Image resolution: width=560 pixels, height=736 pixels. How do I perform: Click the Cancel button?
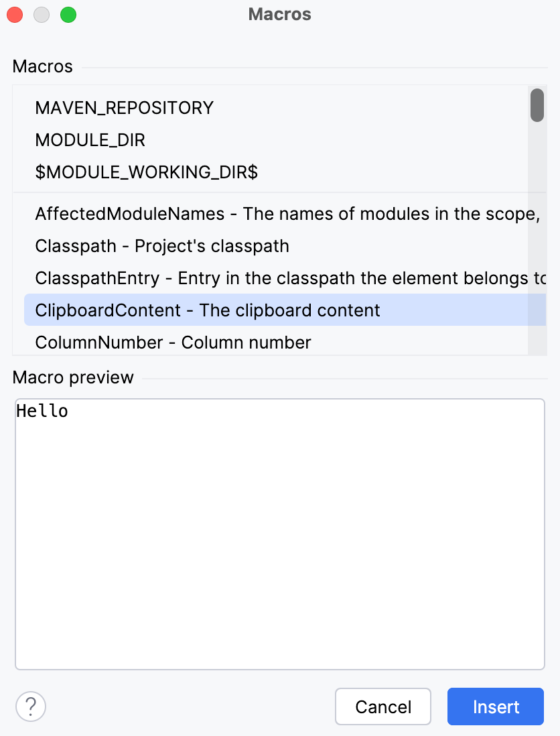point(382,706)
